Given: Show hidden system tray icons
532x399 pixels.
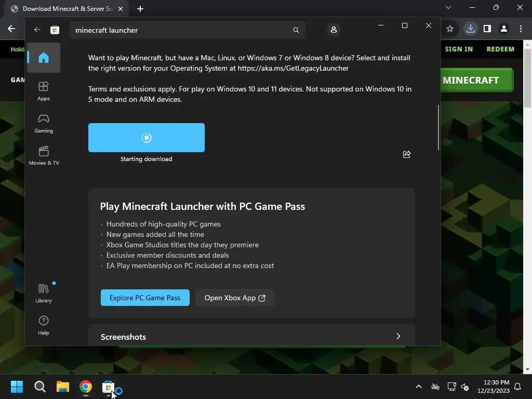Looking at the screenshot, I should coord(419,387).
